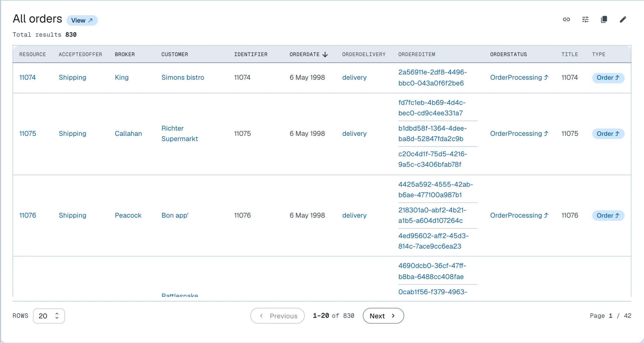Open ordered item 2a56911e-2df8-4496
This screenshot has height=343, width=644.
tap(432, 78)
